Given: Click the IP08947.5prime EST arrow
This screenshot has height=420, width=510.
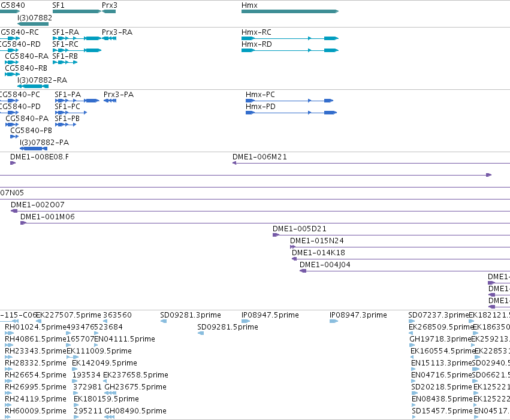Looking at the screenshot, I should tap(246, 321).
